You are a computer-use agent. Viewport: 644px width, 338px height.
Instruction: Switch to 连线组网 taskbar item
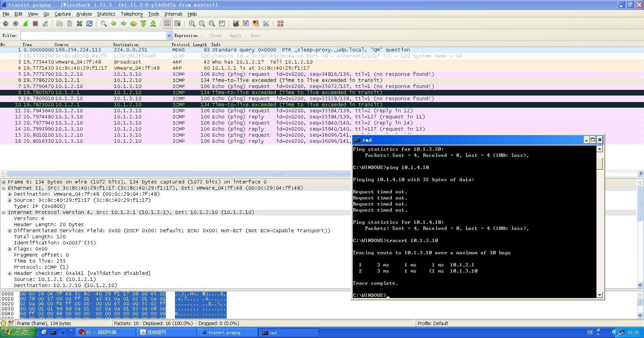(x=166, y=332)
